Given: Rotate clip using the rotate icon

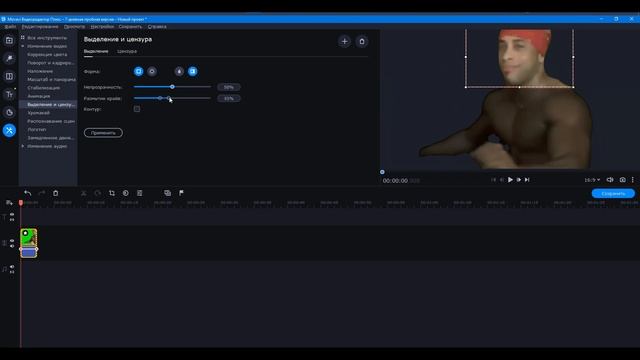Looking at the screenshot, I should coord(98,193).
